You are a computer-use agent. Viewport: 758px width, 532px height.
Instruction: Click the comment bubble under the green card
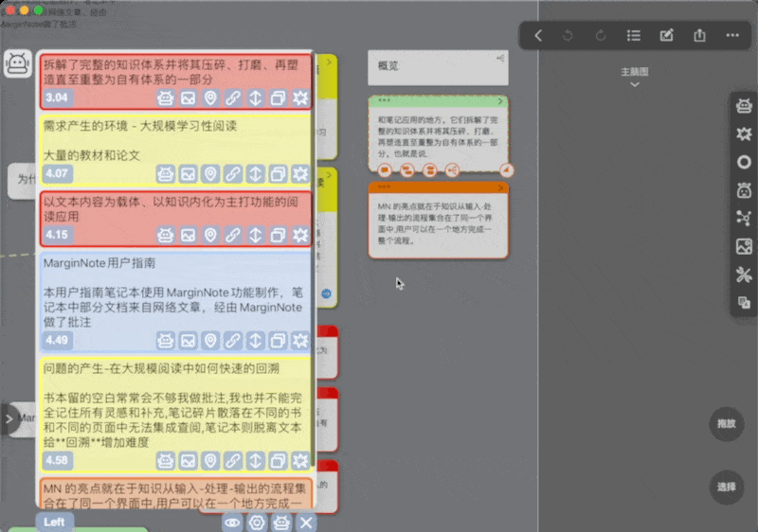pyautogui.click(x=385, y=170)
